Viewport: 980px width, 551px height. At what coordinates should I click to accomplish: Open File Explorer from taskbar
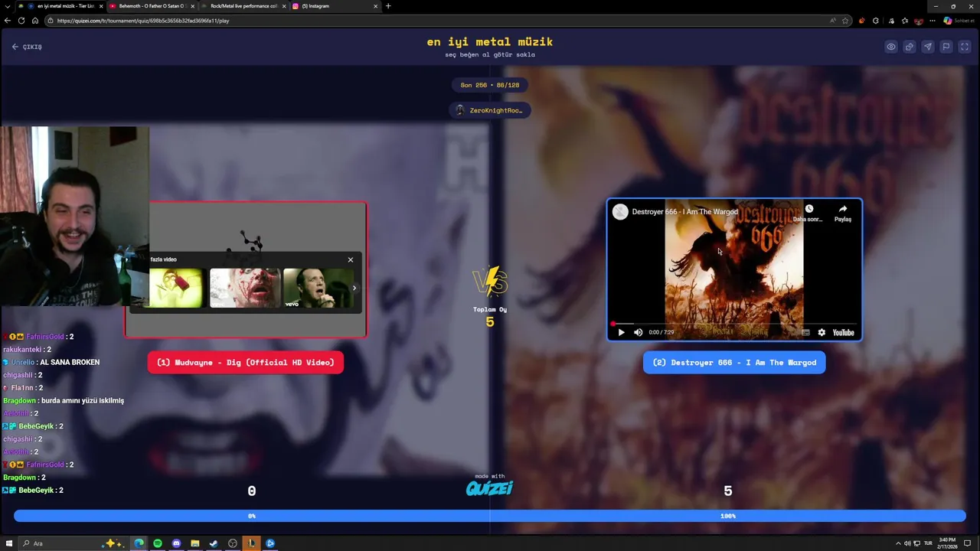click(x=195, y=543)
